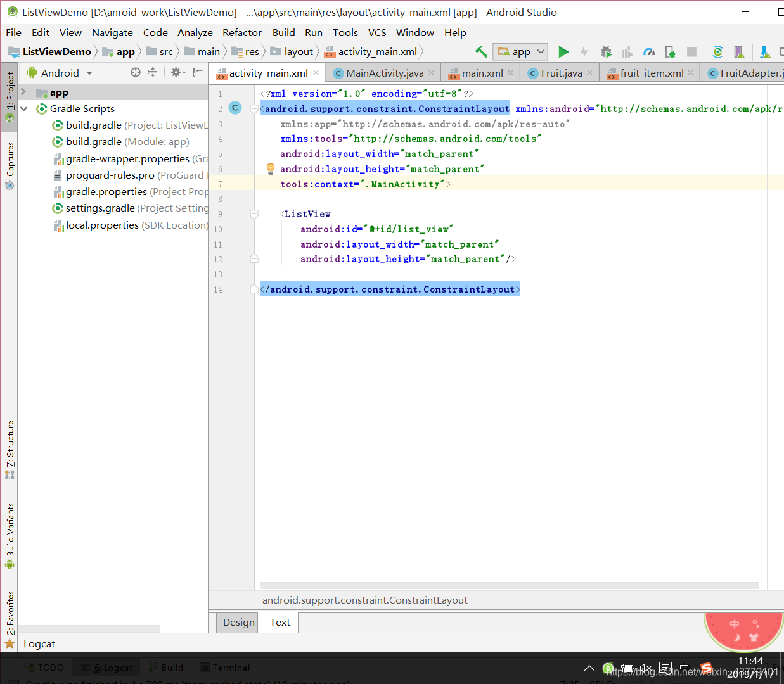The image size is (784, 684).
Task: Click the activity_main.xml breadcrumb
Action: coord(371,52)
